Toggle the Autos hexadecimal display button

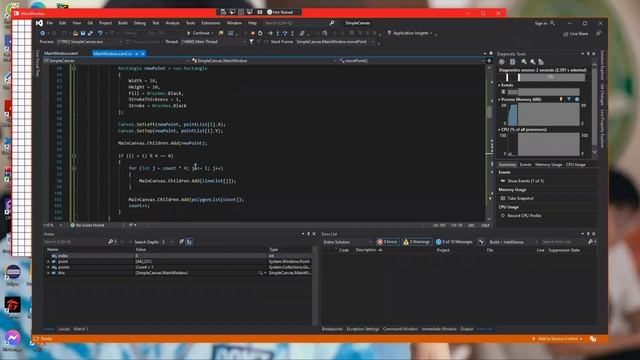[x=189, y=242]
